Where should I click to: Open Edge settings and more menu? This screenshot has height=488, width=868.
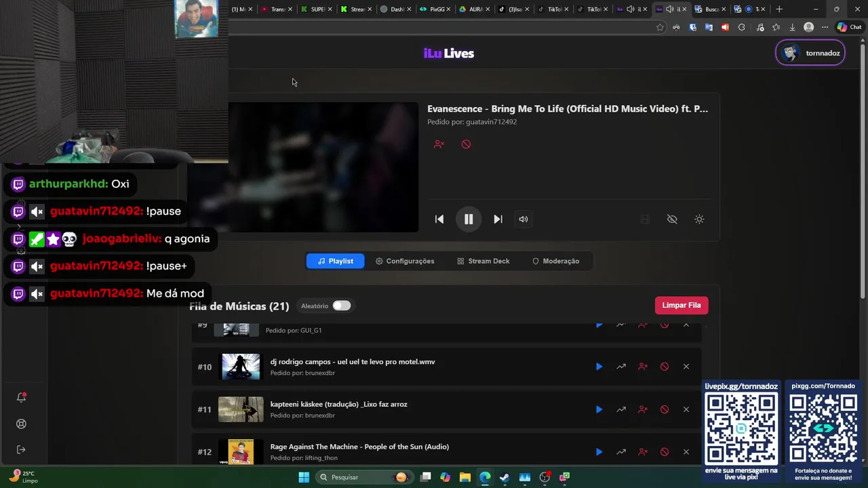pos(825,27)
